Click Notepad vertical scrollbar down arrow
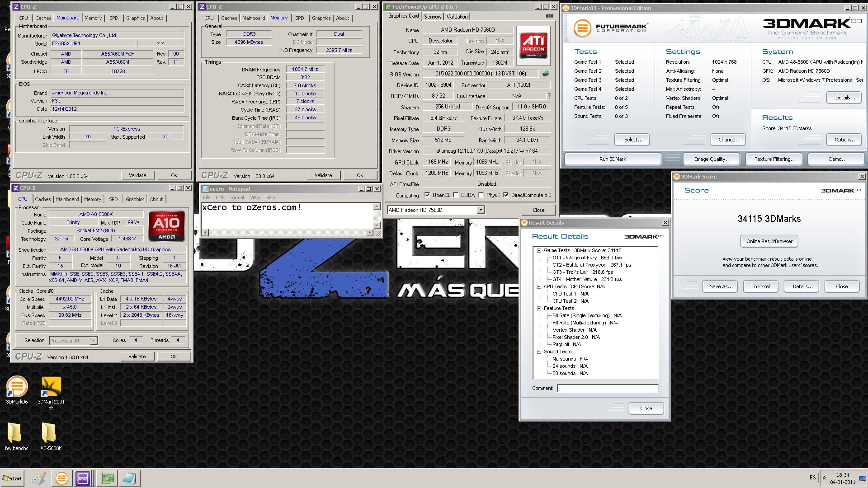The height and width of the screenshot is (488, 868). (377, 225)
